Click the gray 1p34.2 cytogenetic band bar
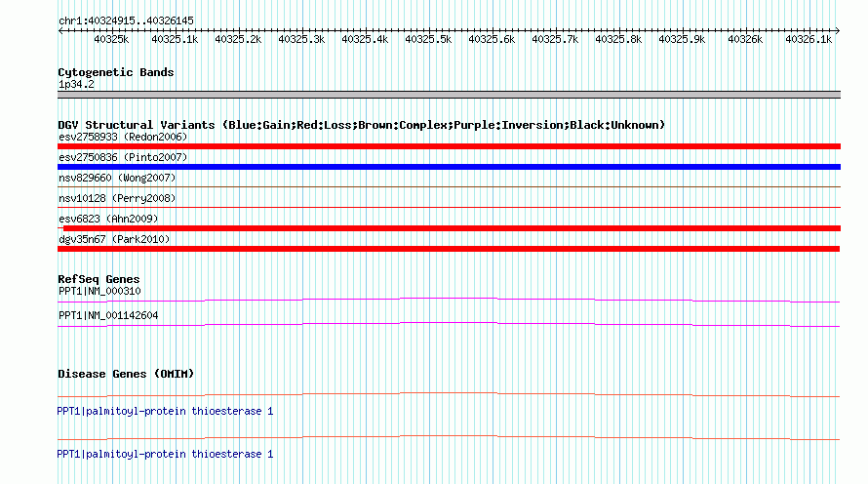The width and height of the screenshot is (868, 484). tap(449, 95)
